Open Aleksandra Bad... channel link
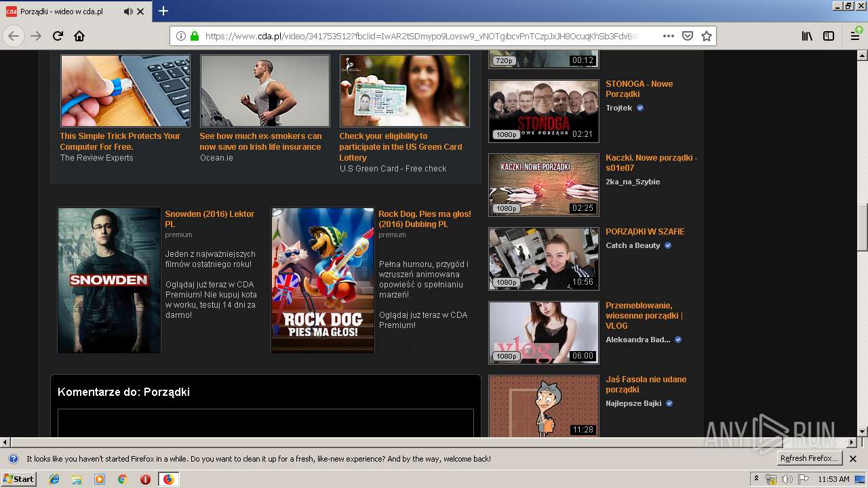Screen dimensions: 868x488 pyautogui.click(x=637, y=340)
